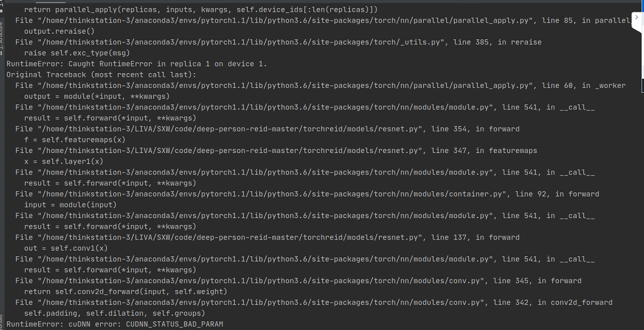Viewport: 644px width, 330px height.
Task: Click 'raise self.exc_type(msg)' line
Action: pos(77,53)
